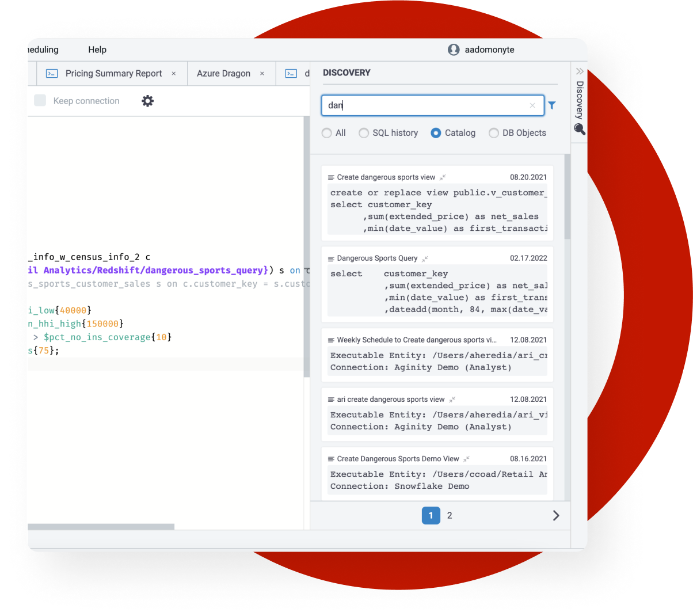This screenshot has height=616, width=693.
Task: Select the SQL history radio button
Action: [364, 133]
